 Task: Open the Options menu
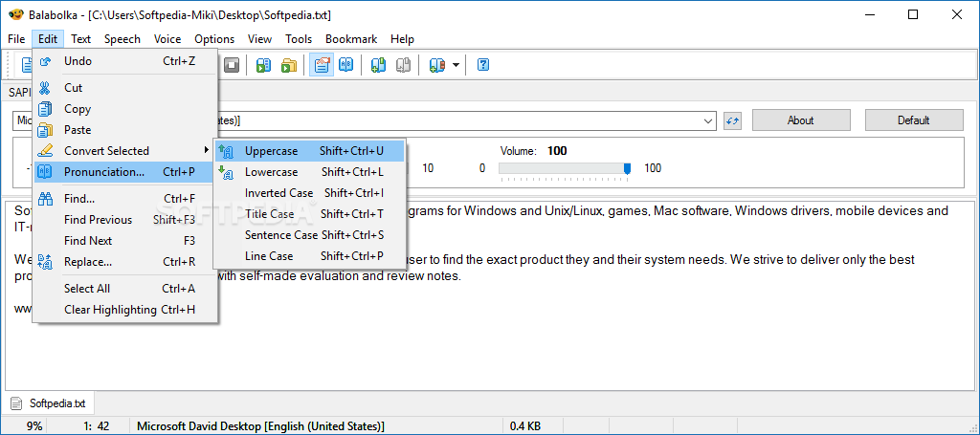(x=214, y=38)
